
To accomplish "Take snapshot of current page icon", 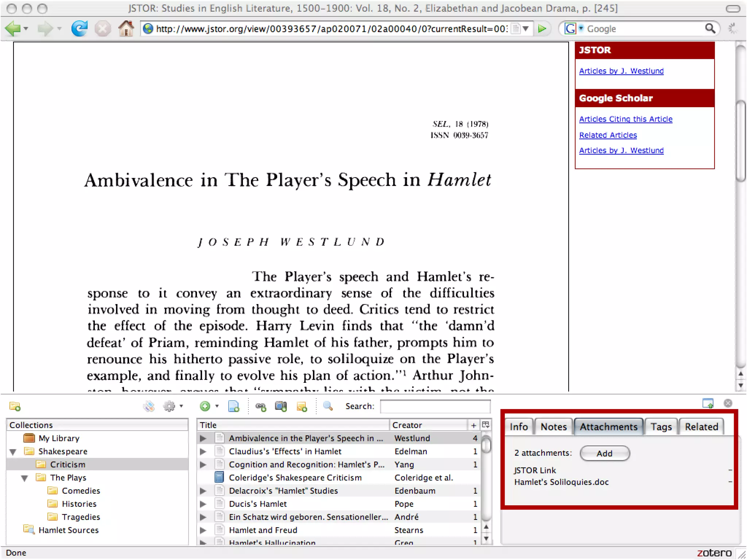I will [x=281, y=406].
